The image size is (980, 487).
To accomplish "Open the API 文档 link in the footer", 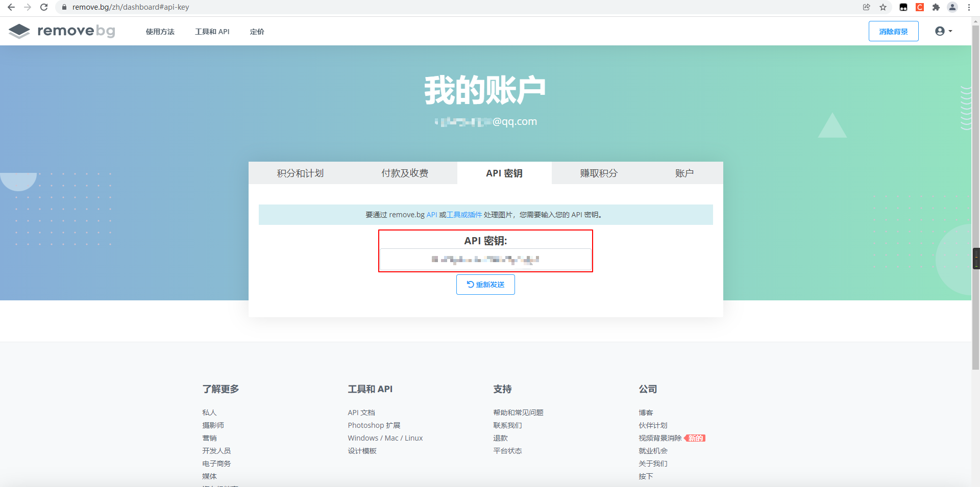I will click(361, 412).
